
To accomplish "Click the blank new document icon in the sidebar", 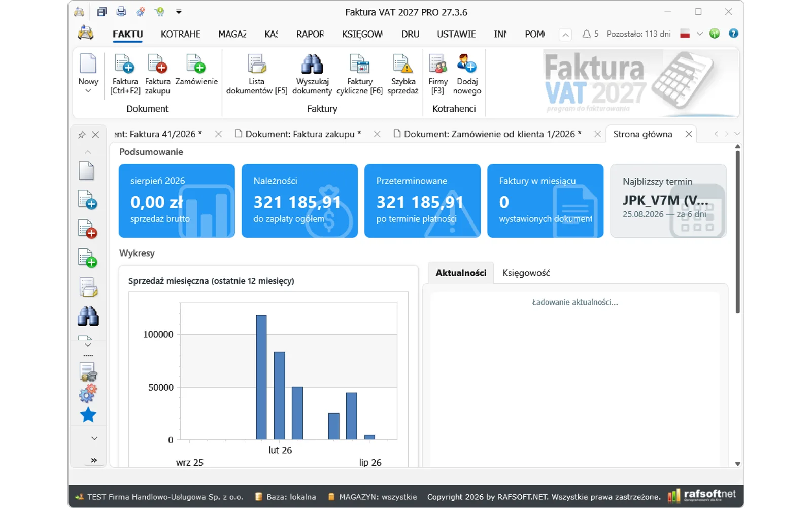I will 86,171.
